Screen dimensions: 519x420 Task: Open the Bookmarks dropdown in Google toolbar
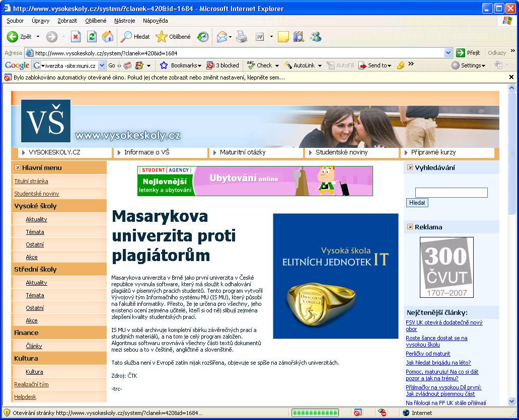pos(199,66)
